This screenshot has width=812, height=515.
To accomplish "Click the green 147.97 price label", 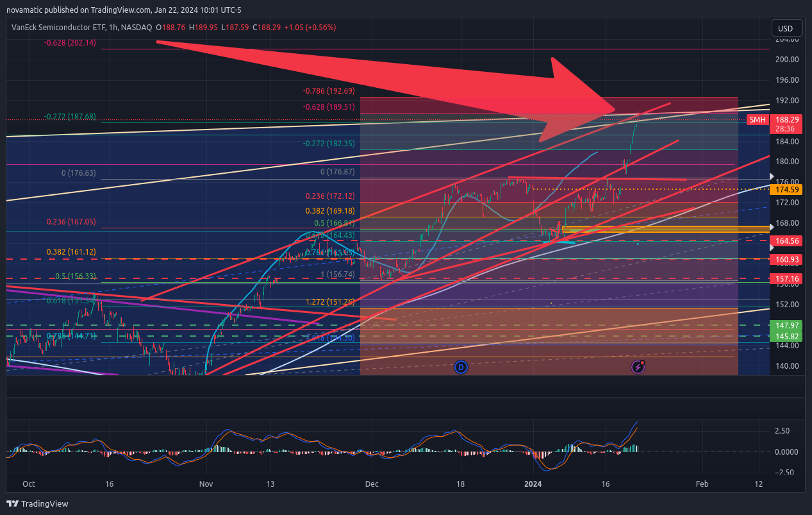I will (x=788, y=326).
